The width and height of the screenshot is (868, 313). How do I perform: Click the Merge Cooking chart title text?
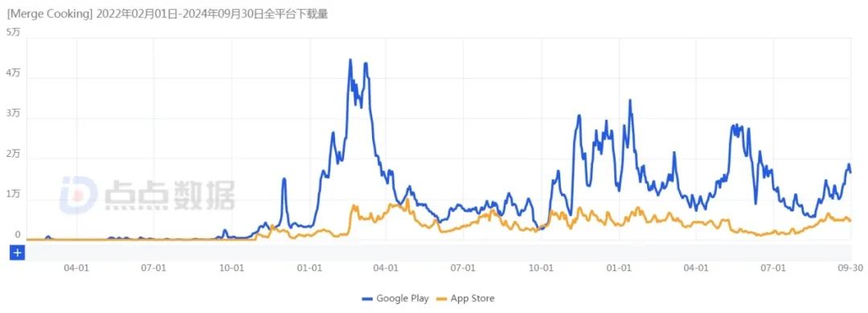click(167, 15)
